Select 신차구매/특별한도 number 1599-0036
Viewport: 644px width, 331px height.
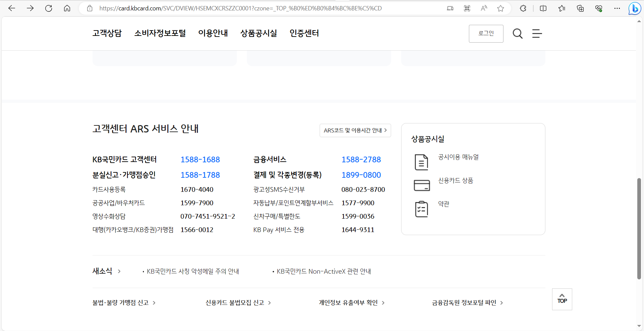[x=358, y=216]
